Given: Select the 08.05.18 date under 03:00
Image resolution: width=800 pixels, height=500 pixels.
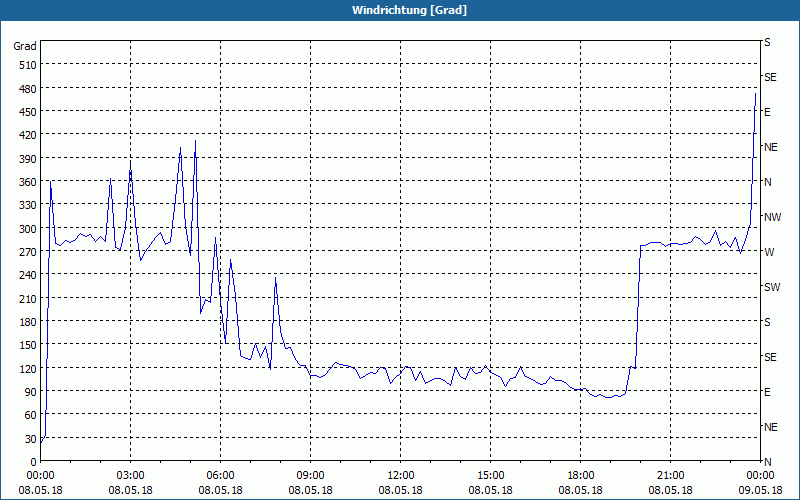Looking at the screenshot, I should (x=130, y=490).
